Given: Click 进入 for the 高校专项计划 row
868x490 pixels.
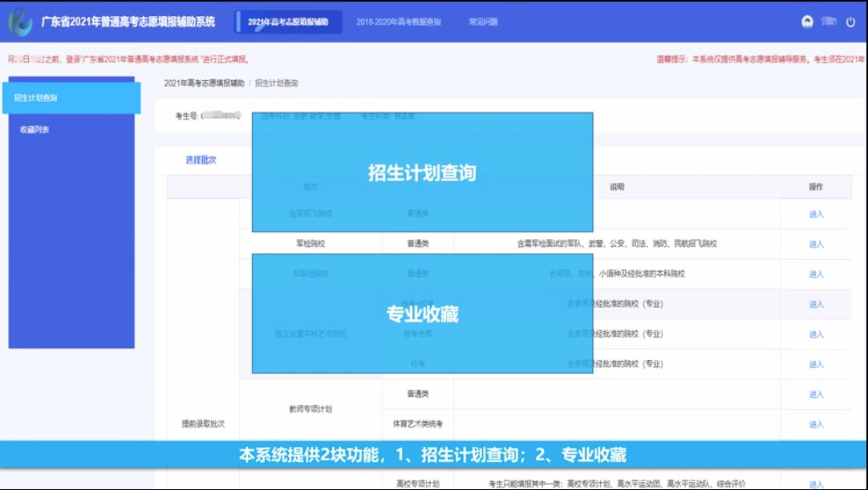Looking at the screenshot, I should 816,484.
